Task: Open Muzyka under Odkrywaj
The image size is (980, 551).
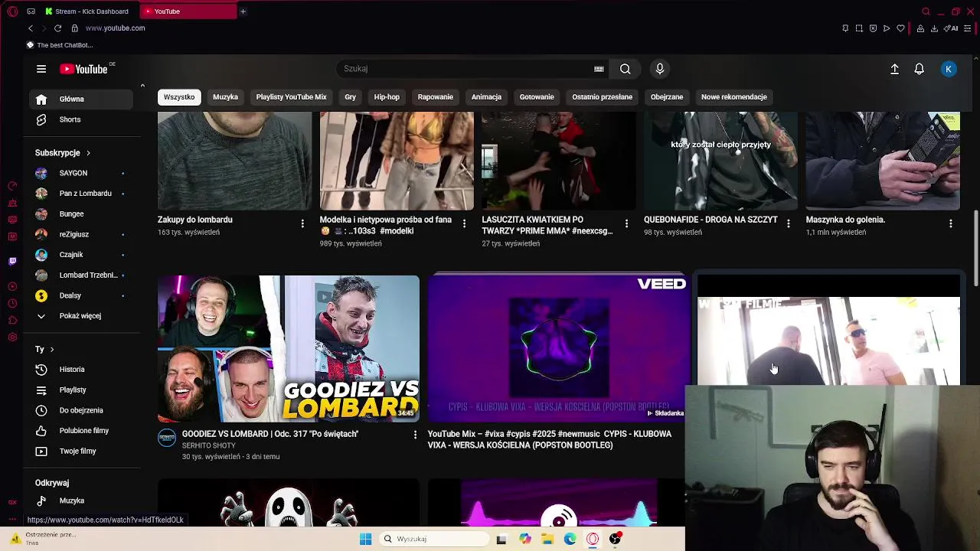Action: coord(82,500)
